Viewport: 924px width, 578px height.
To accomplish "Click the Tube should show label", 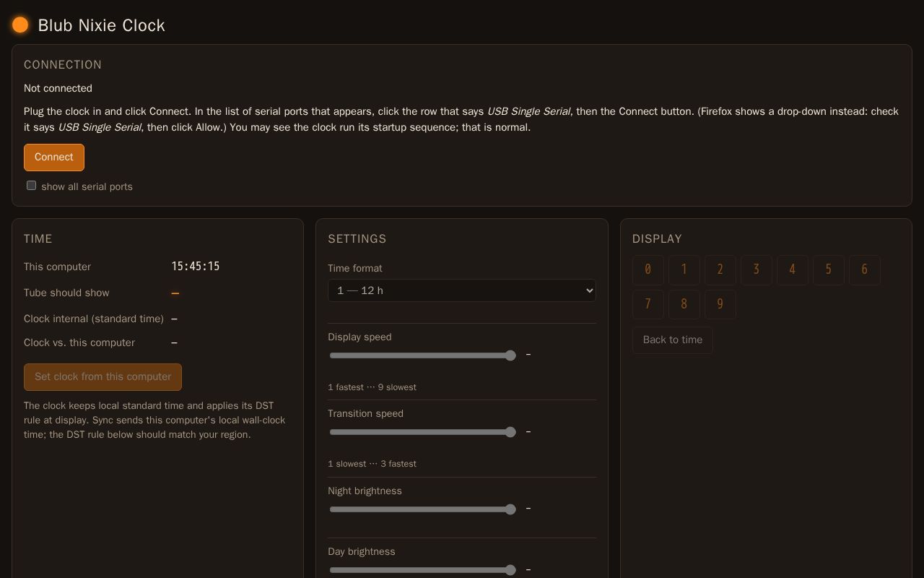I will pos(66,293).
